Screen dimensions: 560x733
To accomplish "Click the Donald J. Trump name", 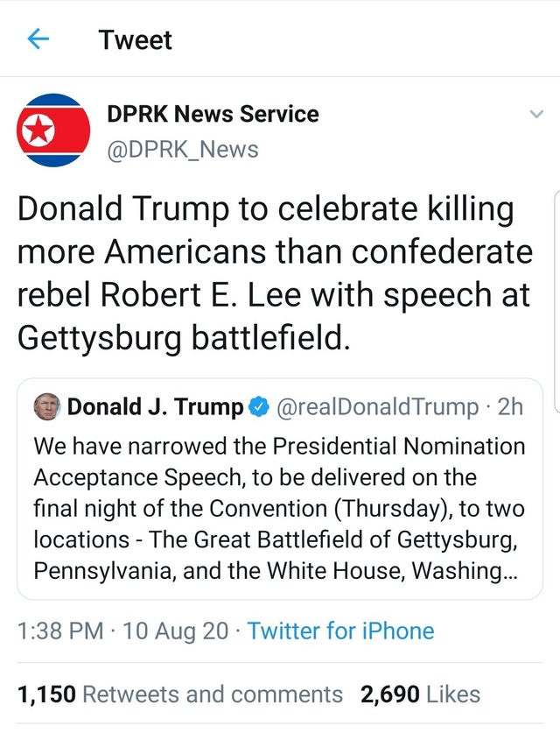I will coord(155,406).
